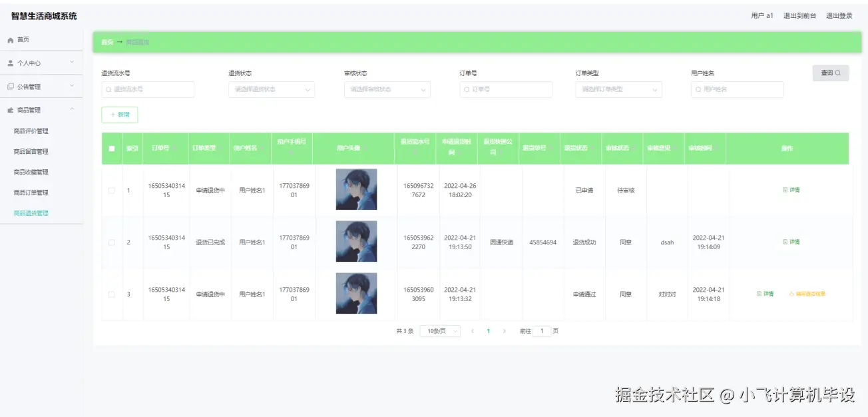Image resolution: width=868 pixels, height=417 pixels.
Task: Click the 圆通快递 courier cell
Action: pos(501,242)
